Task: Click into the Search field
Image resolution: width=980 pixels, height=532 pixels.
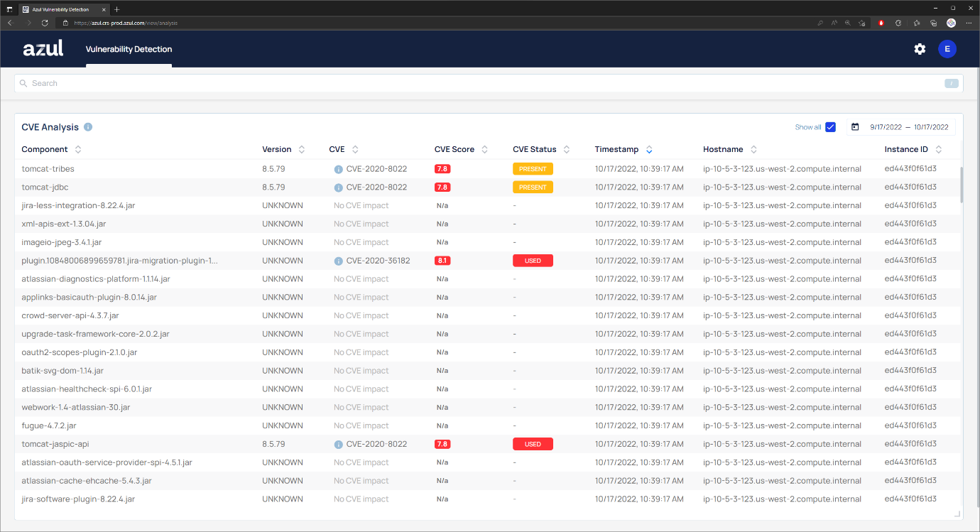Action: [x=489, y=83]
